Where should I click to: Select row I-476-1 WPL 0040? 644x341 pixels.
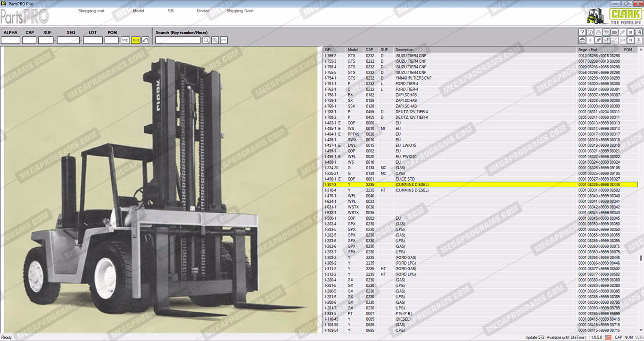(480, 196)
